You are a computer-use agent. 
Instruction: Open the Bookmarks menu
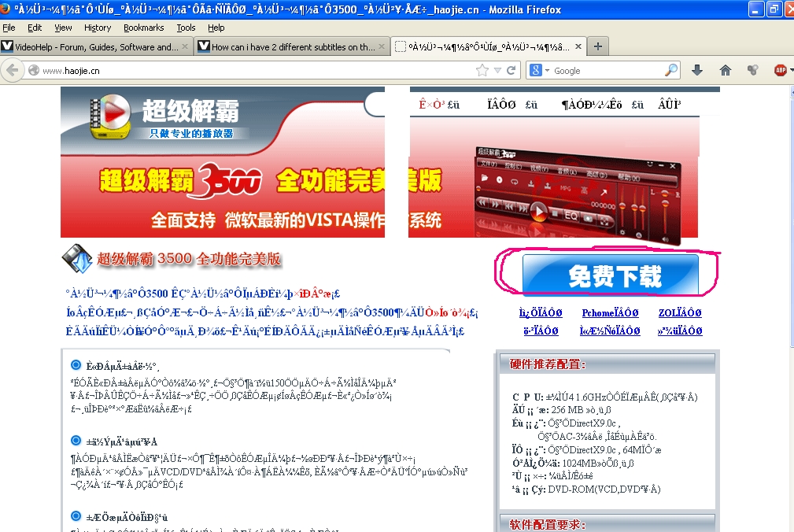[x=144, y=28]
